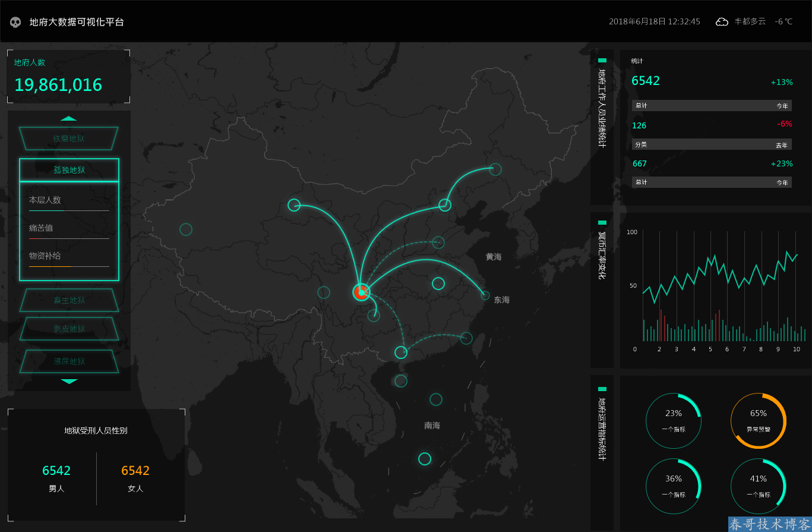Select the 沸屎地狱 list item
The width and height of the screenshot is (812, 532).
click(x=69, y=361)
